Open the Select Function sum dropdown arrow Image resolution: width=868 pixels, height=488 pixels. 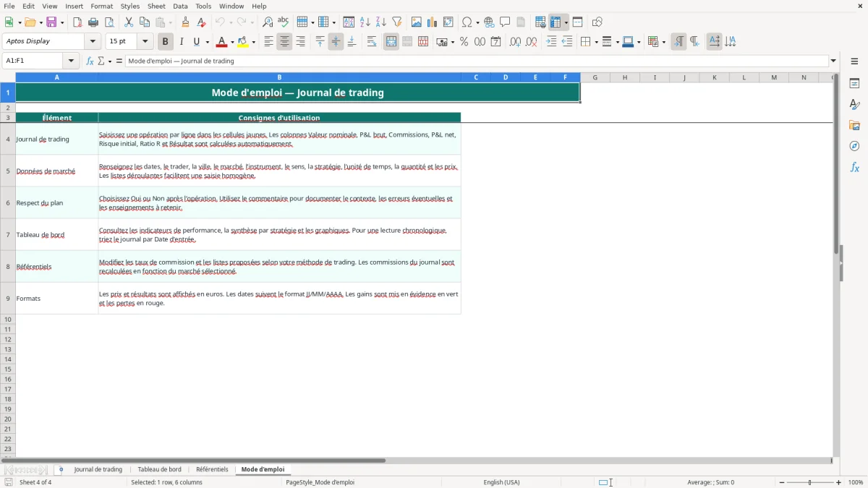point(110,61)
